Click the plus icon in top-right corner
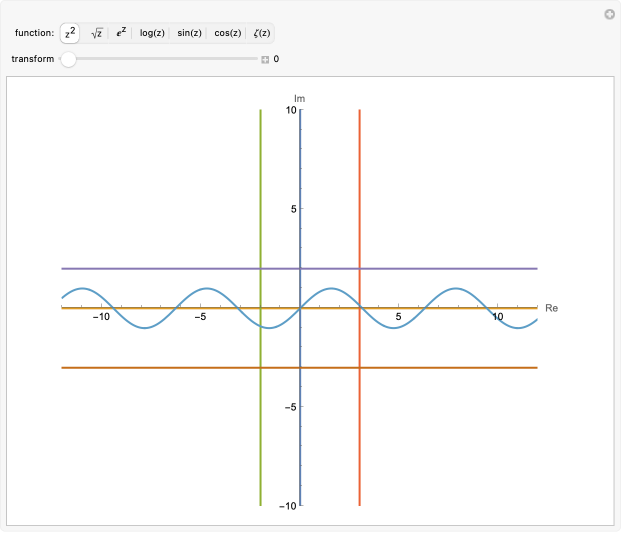Image resolution: width=621 pixels, height=533 pixels. click(609, 14)
